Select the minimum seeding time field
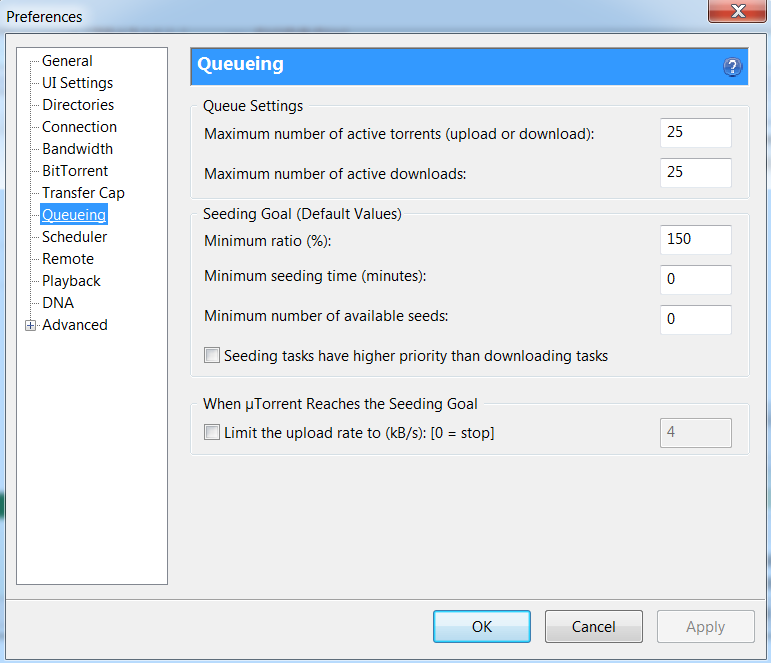Viewport: 771px width, 663px height. click(x=695, y=279)
